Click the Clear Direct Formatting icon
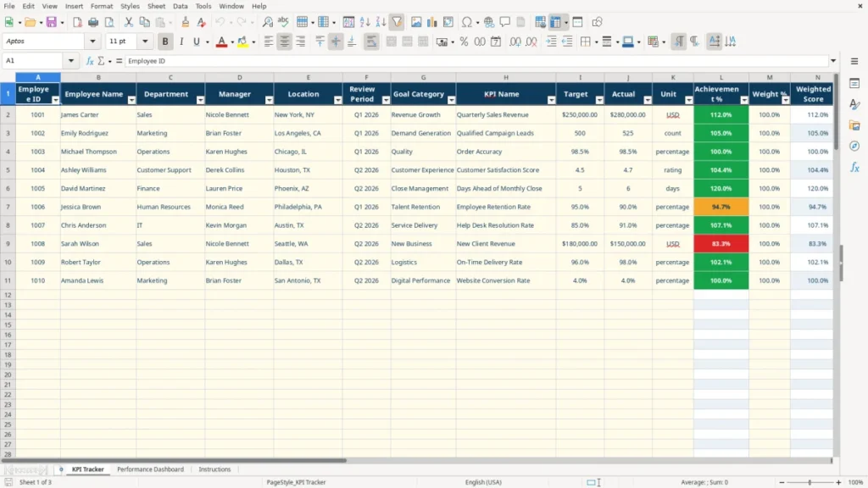The height and width of the screenshot is (488, 868). (x=202, y=22)
